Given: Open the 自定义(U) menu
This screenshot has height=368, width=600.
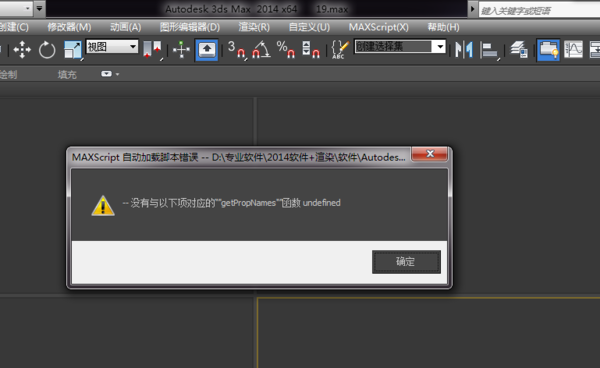Looking at the screenshot, I should pyautogui.click(x=309, y=27).
